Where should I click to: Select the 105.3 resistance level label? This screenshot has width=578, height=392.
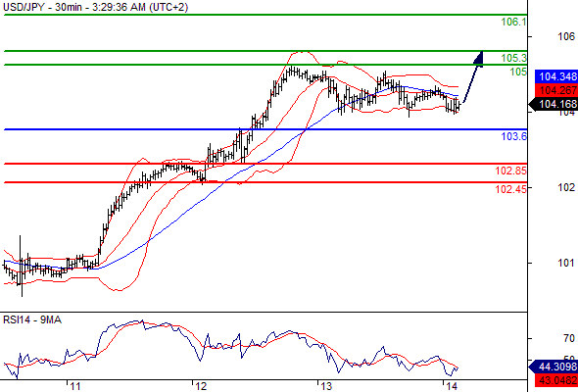pyautogui.click(x=514, y=58)
